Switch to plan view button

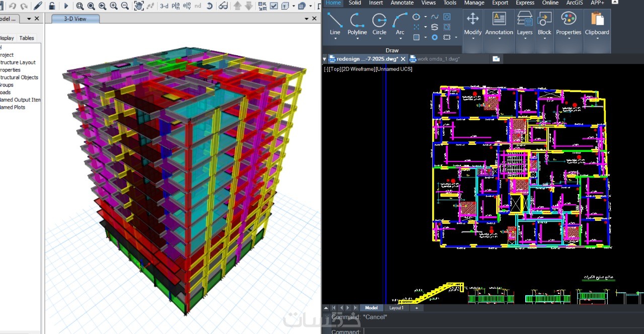(175, 6)
